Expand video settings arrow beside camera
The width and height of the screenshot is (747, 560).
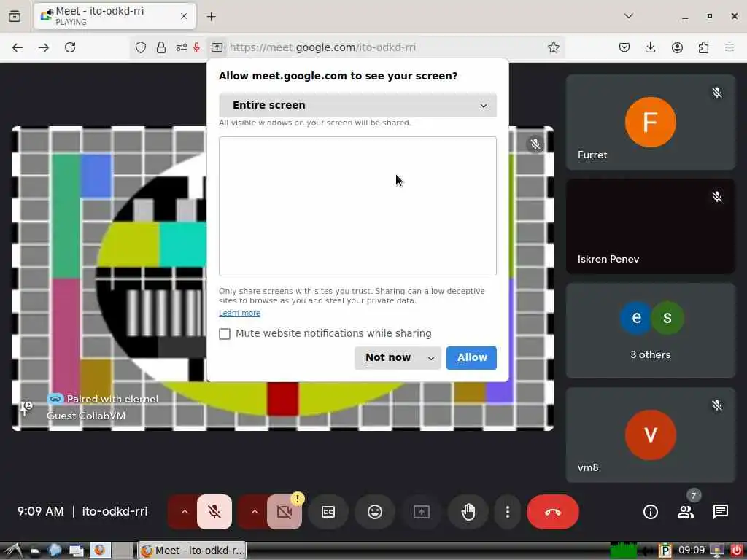(x=255, y=512)
